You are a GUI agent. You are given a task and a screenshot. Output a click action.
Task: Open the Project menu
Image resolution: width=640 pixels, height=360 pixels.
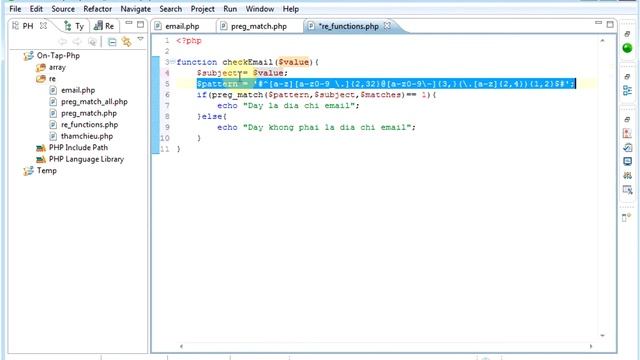(202, 9)
